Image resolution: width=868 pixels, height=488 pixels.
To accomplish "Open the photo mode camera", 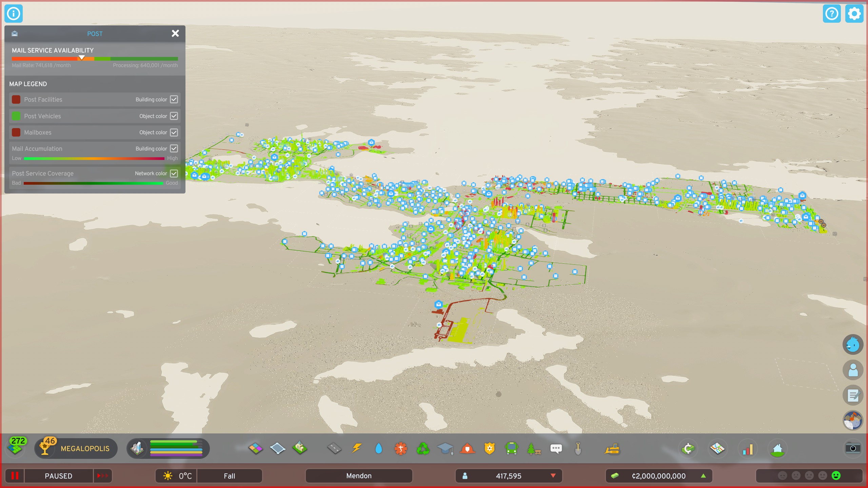I will tap(853, 448).
